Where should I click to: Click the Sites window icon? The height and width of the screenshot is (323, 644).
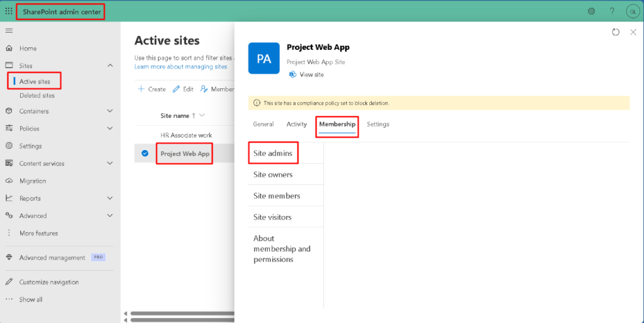9,65
